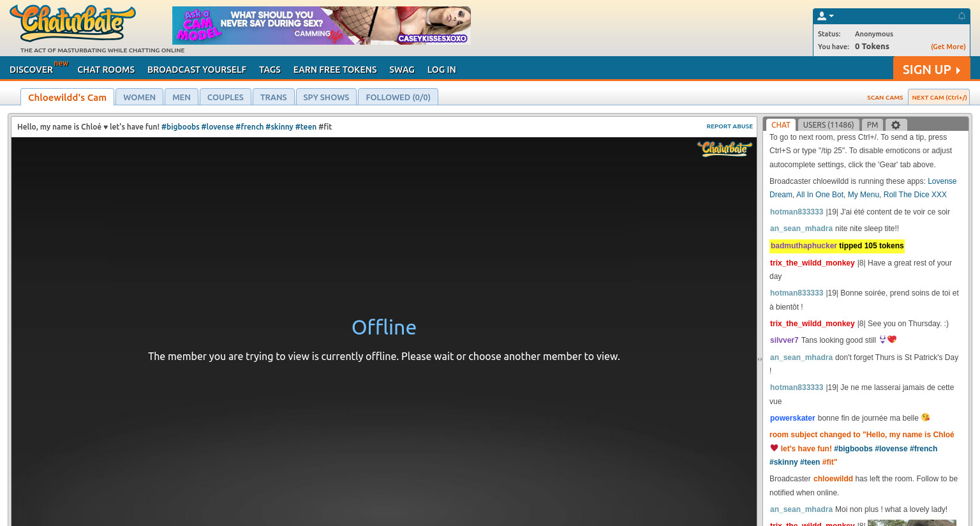Switch to the Trans tab
The width and height of the screenshot is (980, 526).
point(273,97)
